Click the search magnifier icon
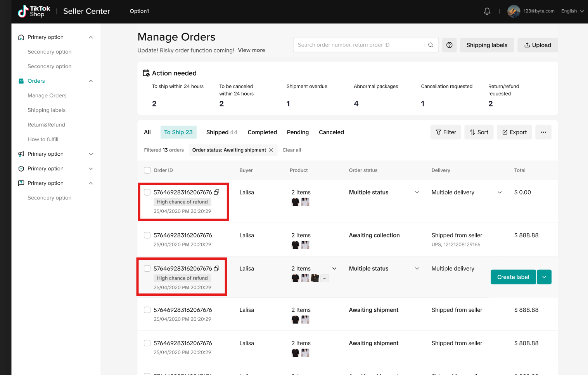Image resolution: width=588 pixels, height=375 pixels. (431, 45)
